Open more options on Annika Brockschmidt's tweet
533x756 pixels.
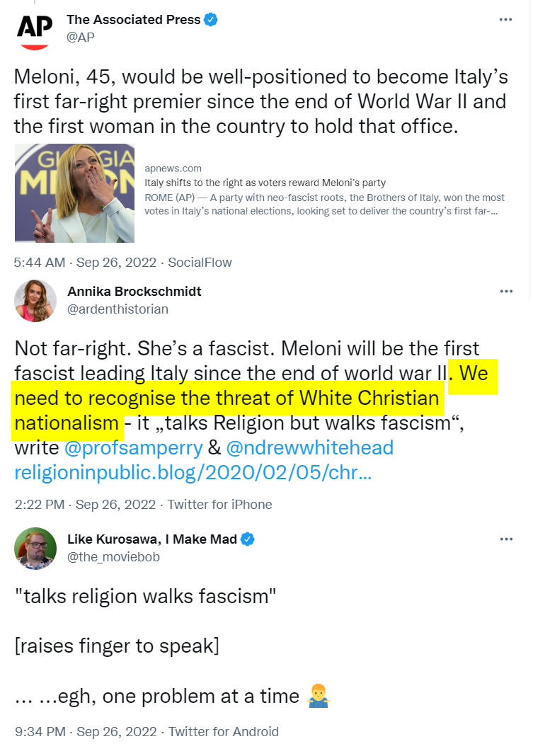[505, 292]
